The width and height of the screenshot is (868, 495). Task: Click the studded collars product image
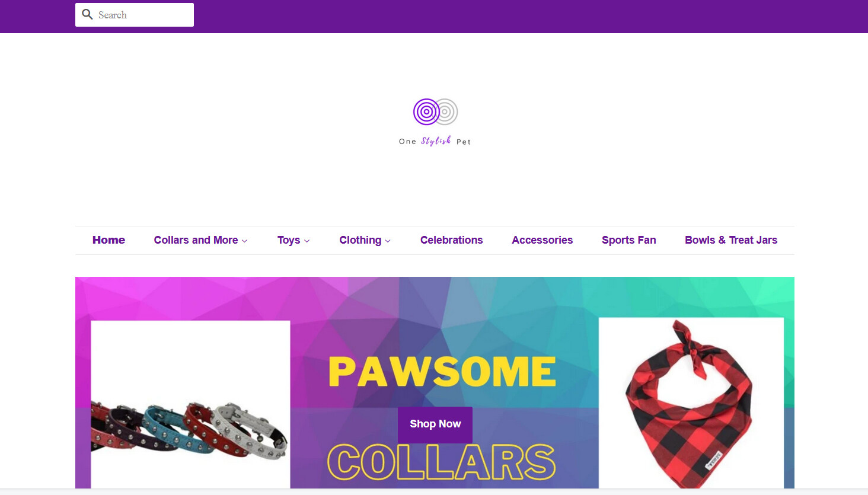[190, 404]
